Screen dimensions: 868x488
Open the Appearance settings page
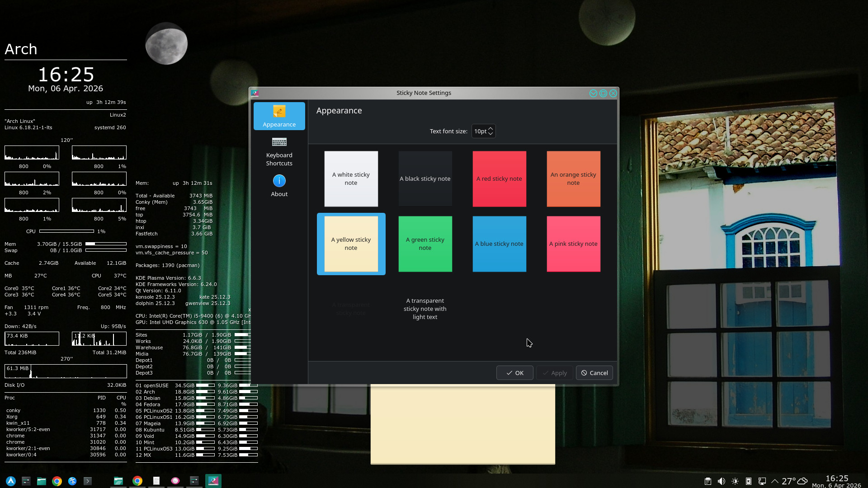279,116
